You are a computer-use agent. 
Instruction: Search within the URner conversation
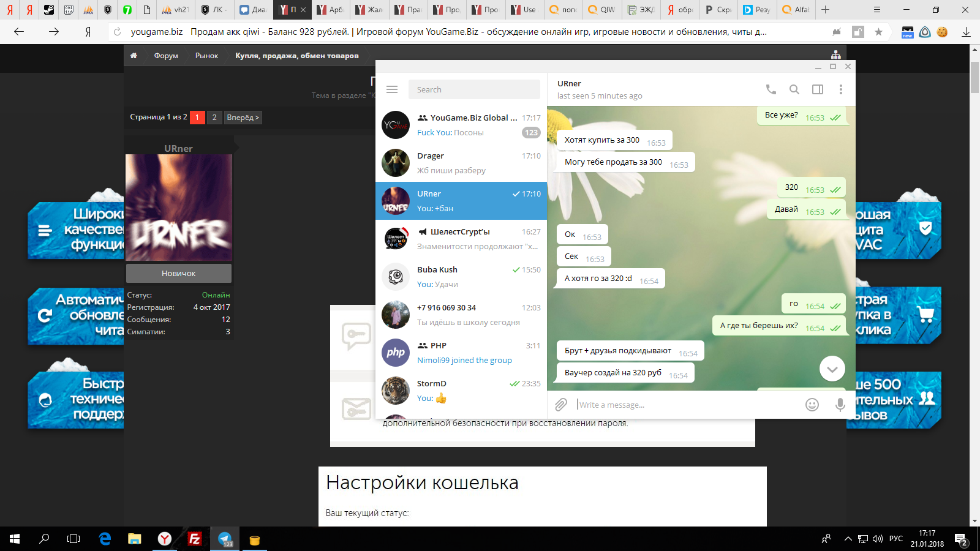point(794,89)
